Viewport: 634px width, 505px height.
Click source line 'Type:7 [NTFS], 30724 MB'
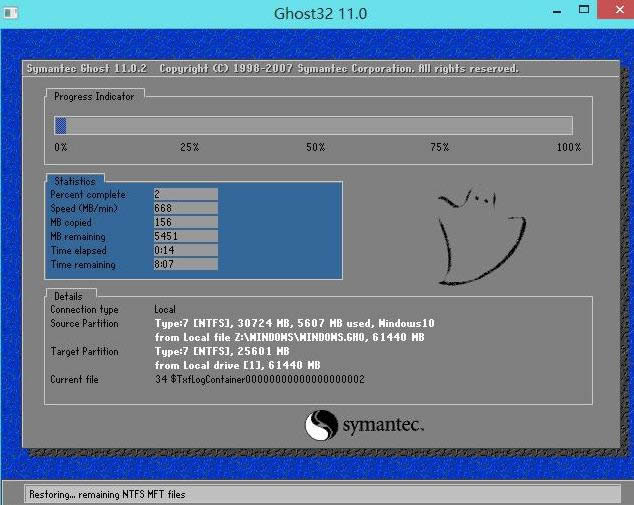pyautogui.click(x=295, y=323)
